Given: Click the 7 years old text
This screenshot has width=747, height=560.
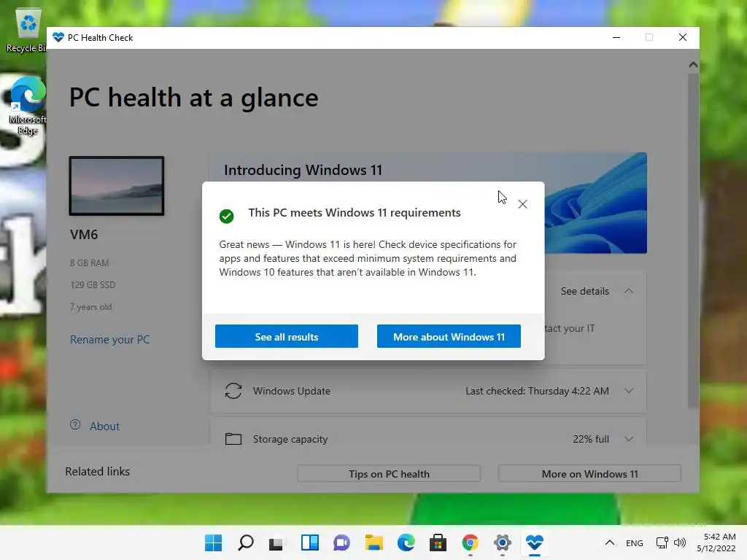Looking at the screenshot, I should pos(91,307).
